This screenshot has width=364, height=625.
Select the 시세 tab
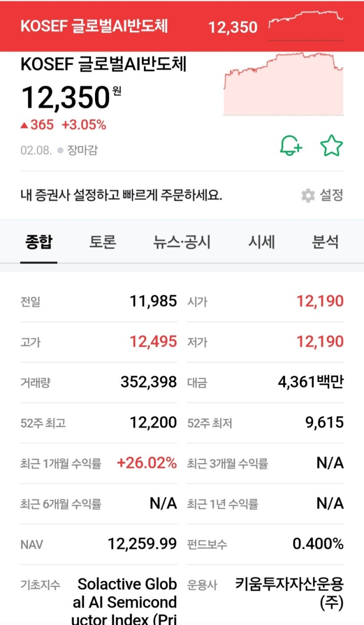tap(263, 242)
